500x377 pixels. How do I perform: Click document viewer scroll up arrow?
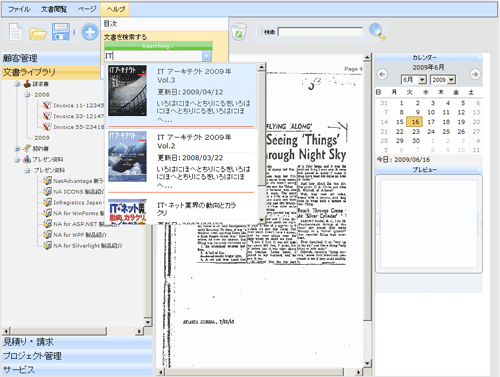367,57
